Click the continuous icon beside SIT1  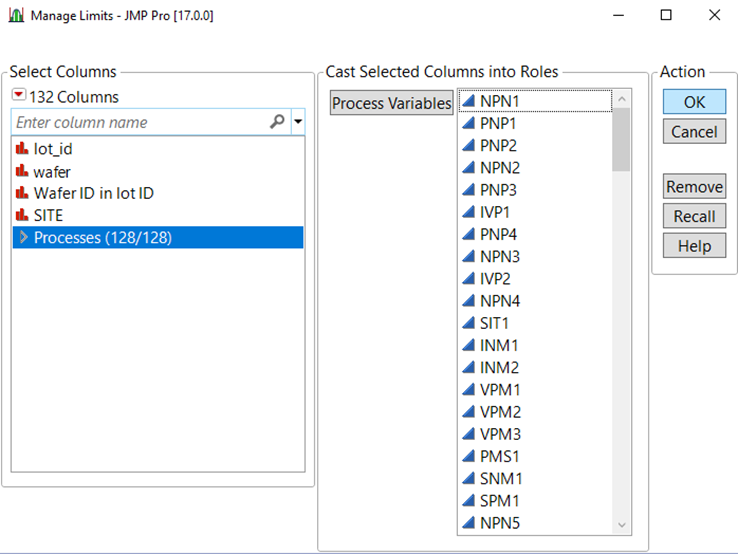[x=468, y=323]
